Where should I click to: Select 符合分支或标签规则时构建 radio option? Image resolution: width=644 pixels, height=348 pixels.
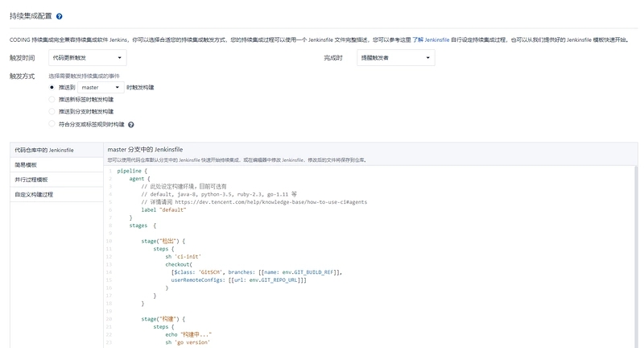tap(52, 124)
